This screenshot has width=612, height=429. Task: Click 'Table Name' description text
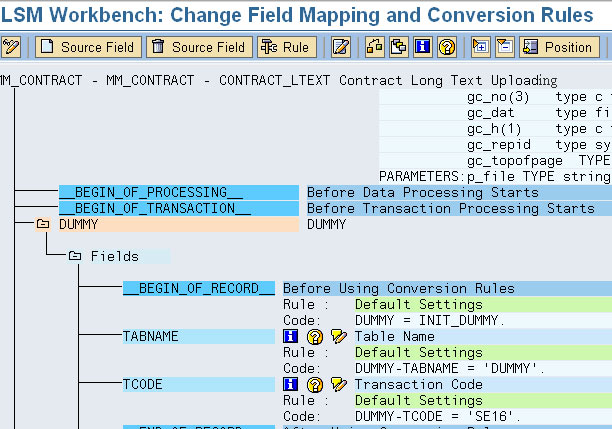pyautogui.click(x=395, y=336)
